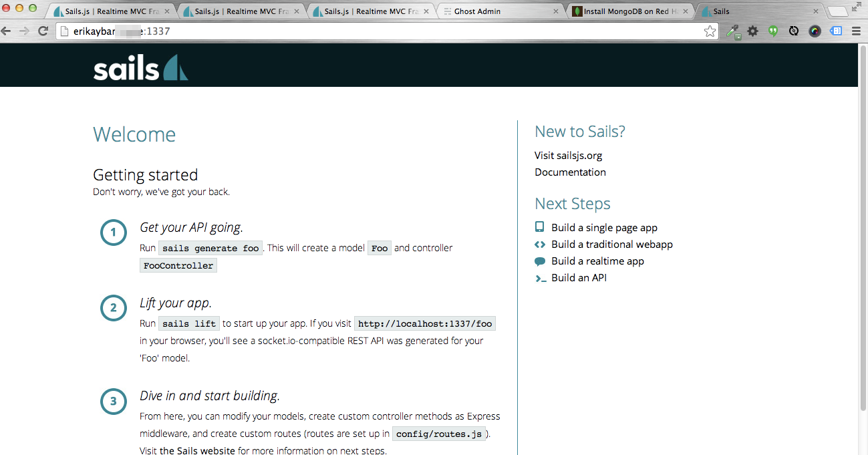Click the 'http://localhost:1337/foo' code snippet
The image size is (868, 455).
pyautogui.click(x=425, y=323)
